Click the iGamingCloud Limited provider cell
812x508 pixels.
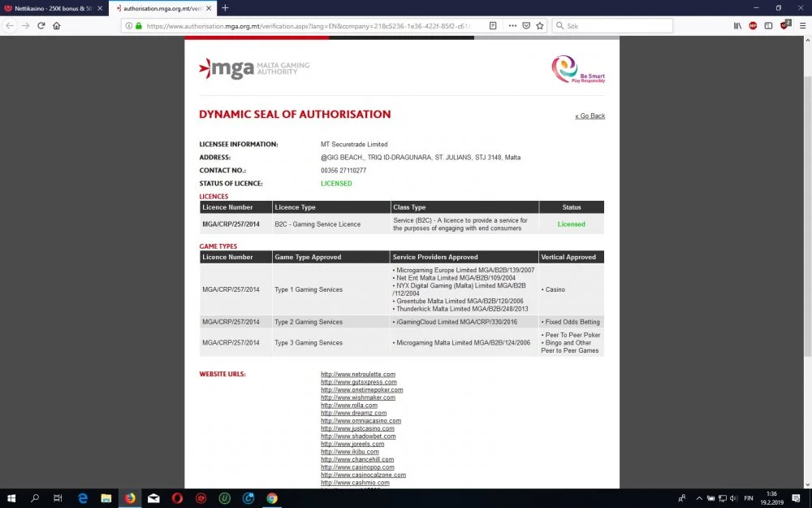coord(464,322)
